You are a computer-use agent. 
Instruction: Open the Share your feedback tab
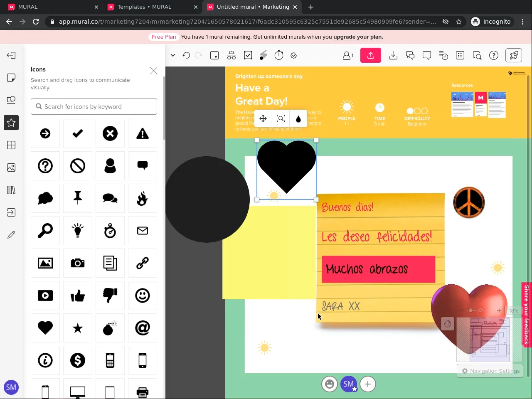[527, 315]
